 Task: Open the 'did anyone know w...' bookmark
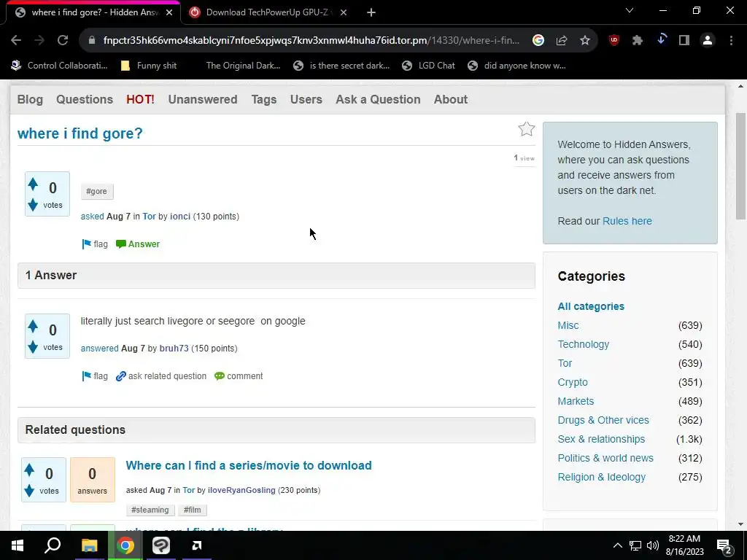click(517, 66)
